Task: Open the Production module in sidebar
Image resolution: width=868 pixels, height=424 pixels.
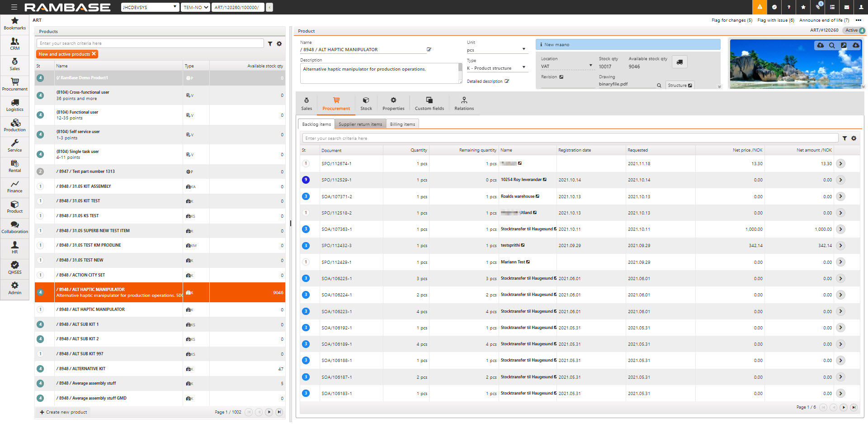Action: pyautogui.click(x=15, y=125)
